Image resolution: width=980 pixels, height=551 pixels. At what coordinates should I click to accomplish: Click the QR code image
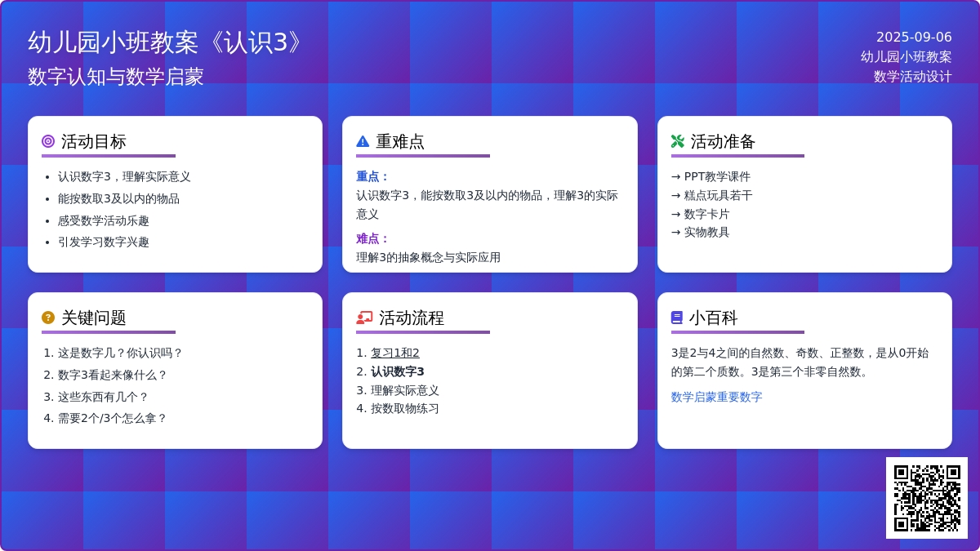(x=927, y=498)
